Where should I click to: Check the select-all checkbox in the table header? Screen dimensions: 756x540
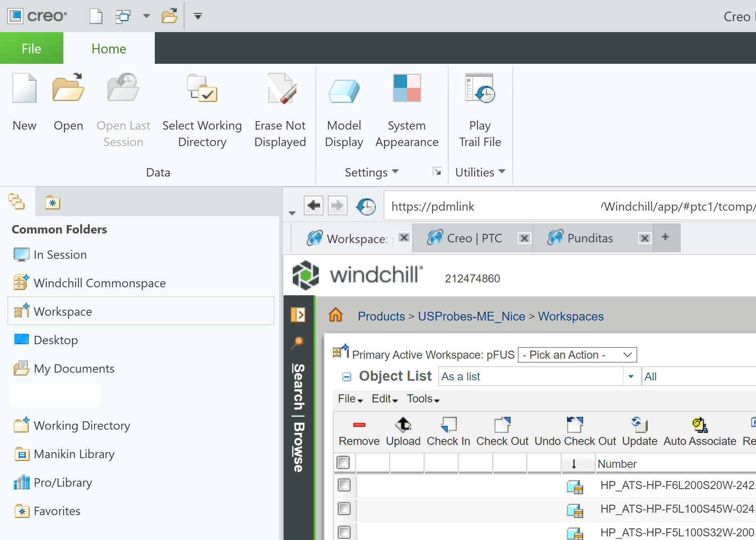pos(345,463)
